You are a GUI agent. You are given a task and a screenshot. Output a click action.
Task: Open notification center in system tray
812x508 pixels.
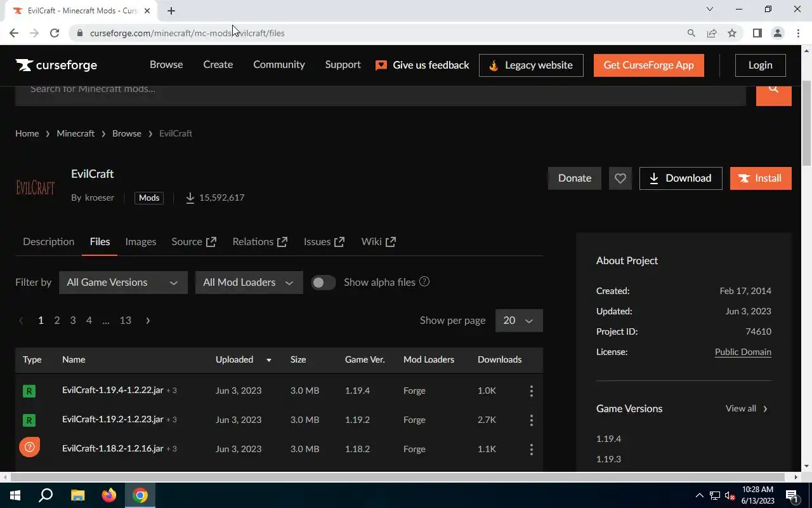[792, 495]
